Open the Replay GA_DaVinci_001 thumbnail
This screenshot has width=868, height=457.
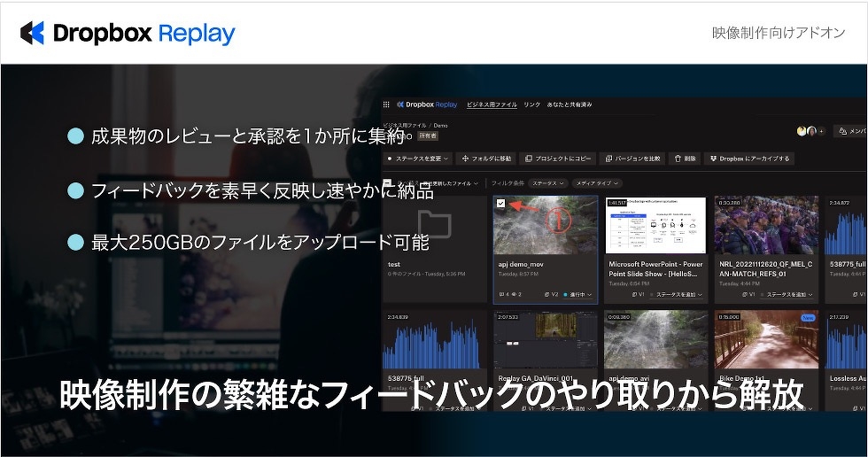click(546, 340)
